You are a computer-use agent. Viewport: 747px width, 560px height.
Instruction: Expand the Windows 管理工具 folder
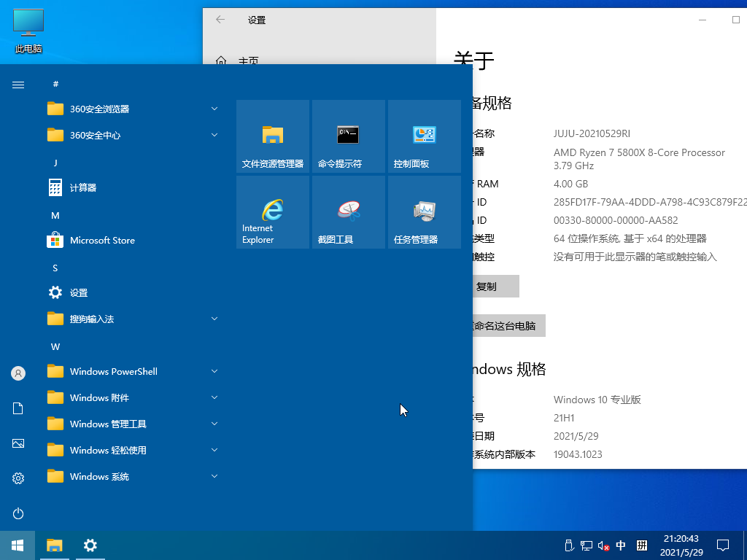(133, 424)
